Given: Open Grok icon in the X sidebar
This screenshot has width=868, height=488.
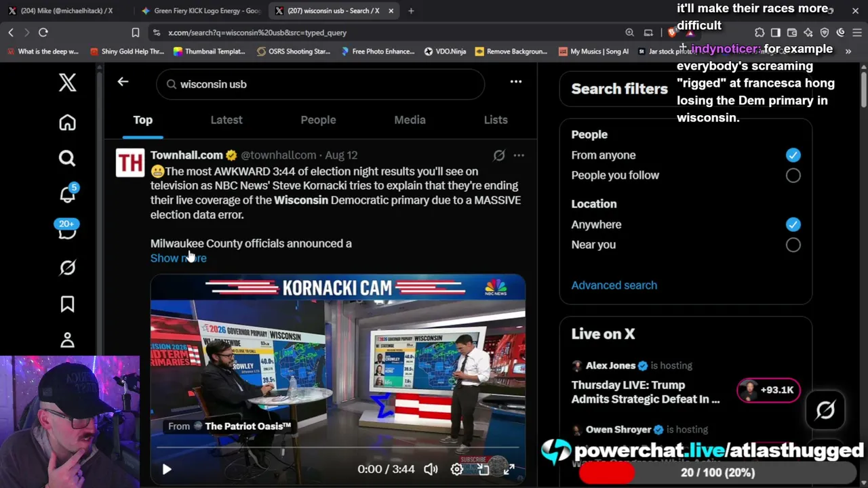Looking at the screenshot, I should (67, 268).
